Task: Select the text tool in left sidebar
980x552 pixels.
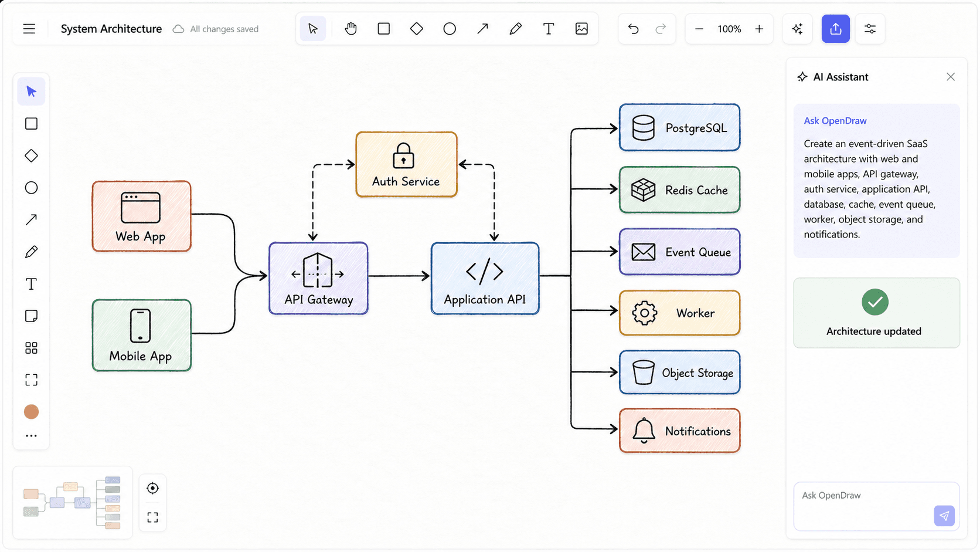Action: click(32, 284)
